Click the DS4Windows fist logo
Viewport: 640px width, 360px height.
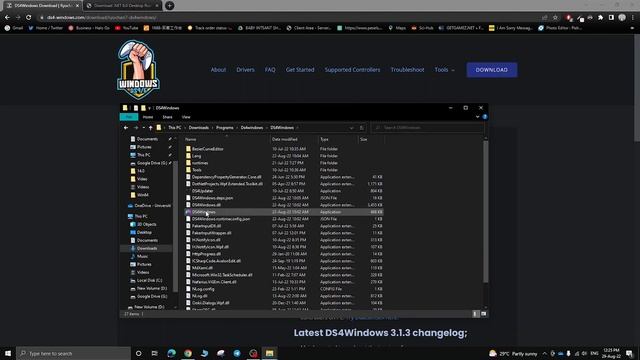click(138, 69)
